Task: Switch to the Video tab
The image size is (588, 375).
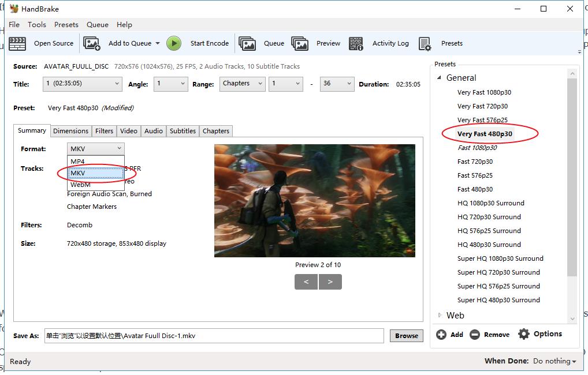Action: 129,131
